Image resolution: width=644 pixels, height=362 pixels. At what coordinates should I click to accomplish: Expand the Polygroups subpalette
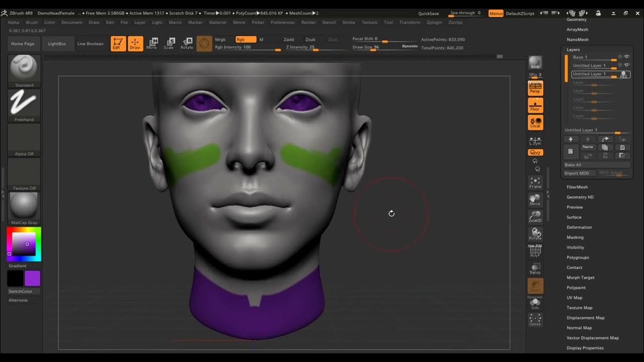578,257
